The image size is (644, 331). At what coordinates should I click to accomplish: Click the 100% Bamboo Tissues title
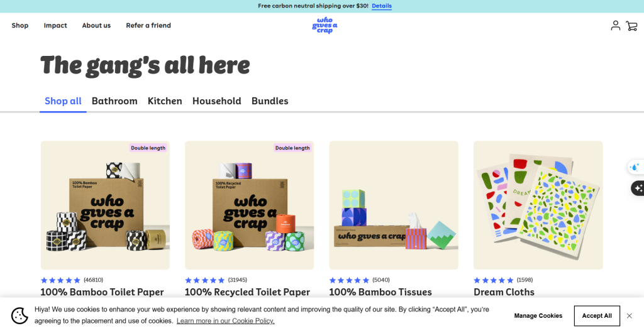coord(380,292)
